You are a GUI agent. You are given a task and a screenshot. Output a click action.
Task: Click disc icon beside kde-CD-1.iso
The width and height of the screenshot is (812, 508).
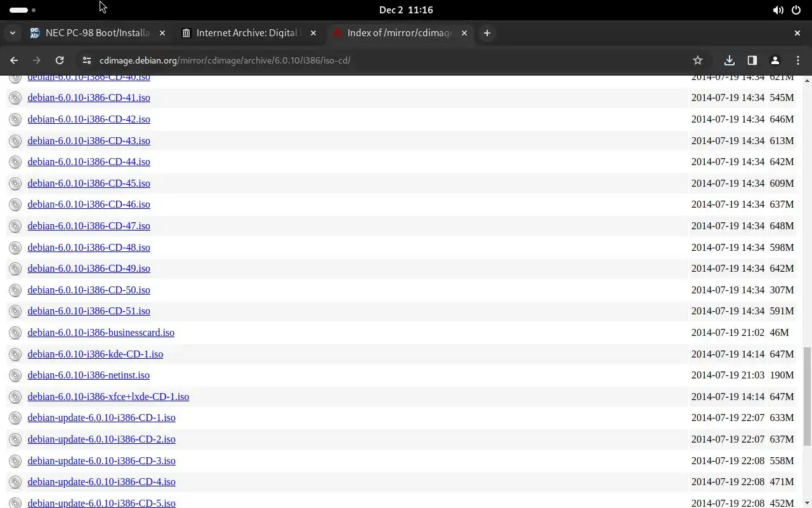[x=15, y=354]
